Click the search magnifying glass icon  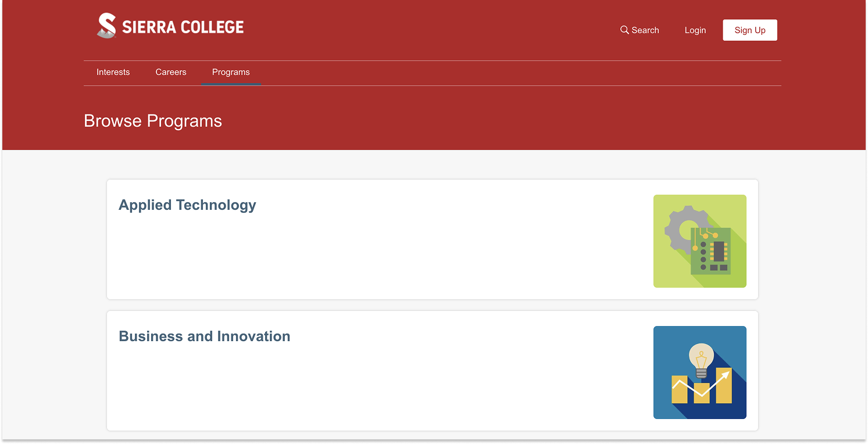tap(624, 30)
